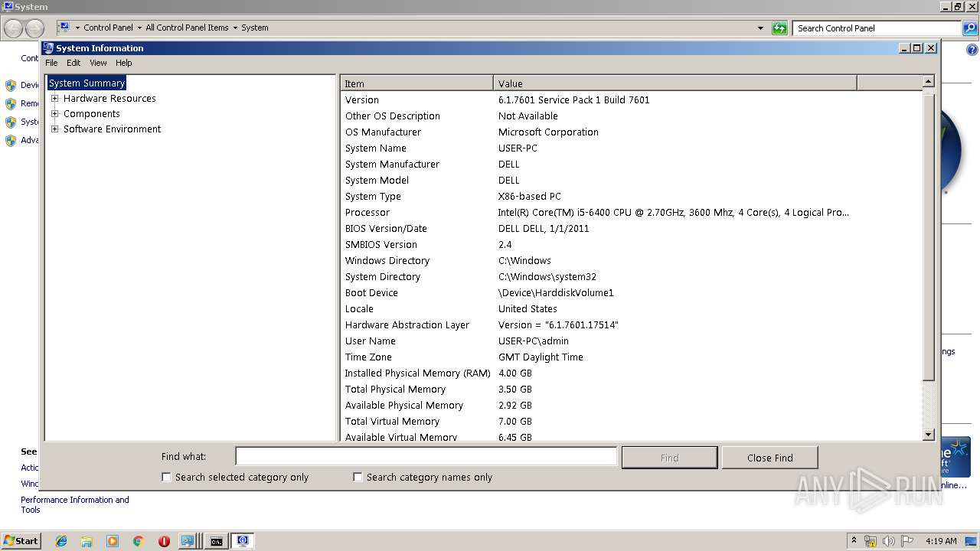The width and height of the screenshot is (980, 551).
Task: Select the Boot Device row
Action: point(632,292)
